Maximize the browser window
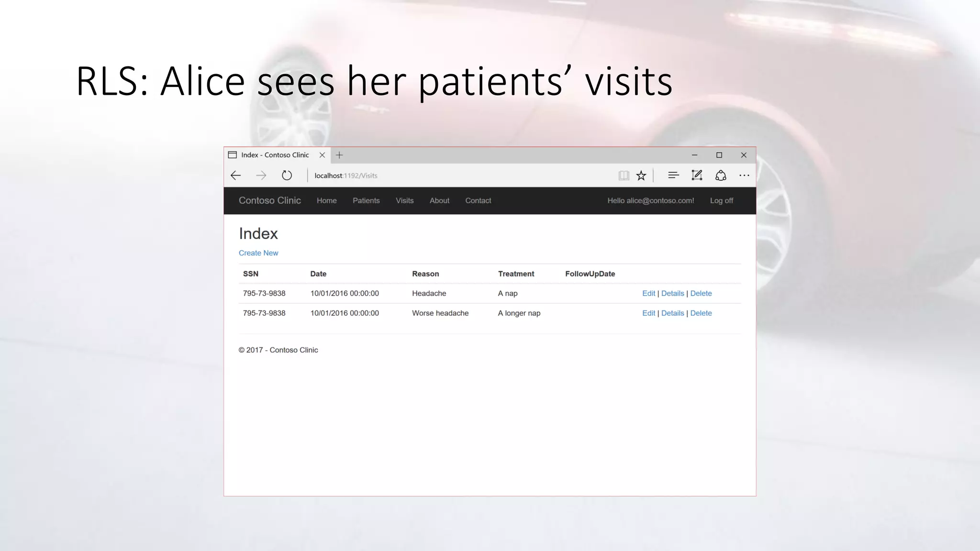This screenshot has height=551, width=980. point(719,155)
